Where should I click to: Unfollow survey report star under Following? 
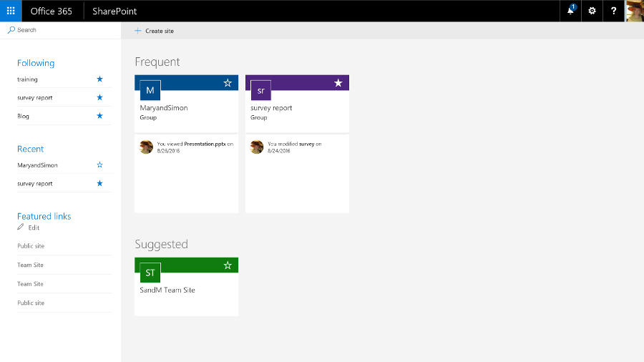tap(99, 98)
